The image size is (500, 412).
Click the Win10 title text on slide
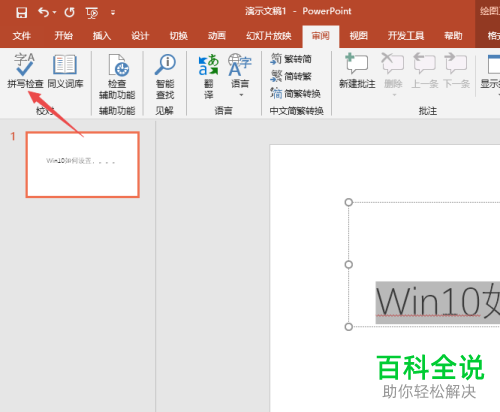point(438,303)
